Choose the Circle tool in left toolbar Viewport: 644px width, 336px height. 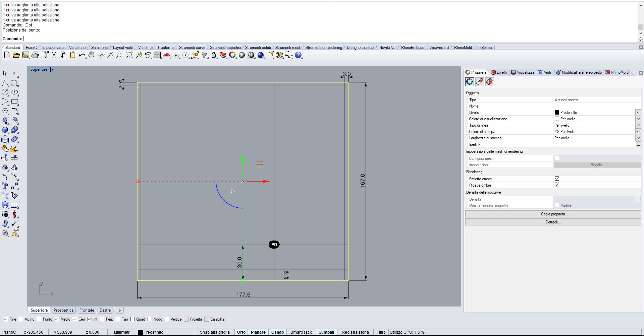[5, 92]
